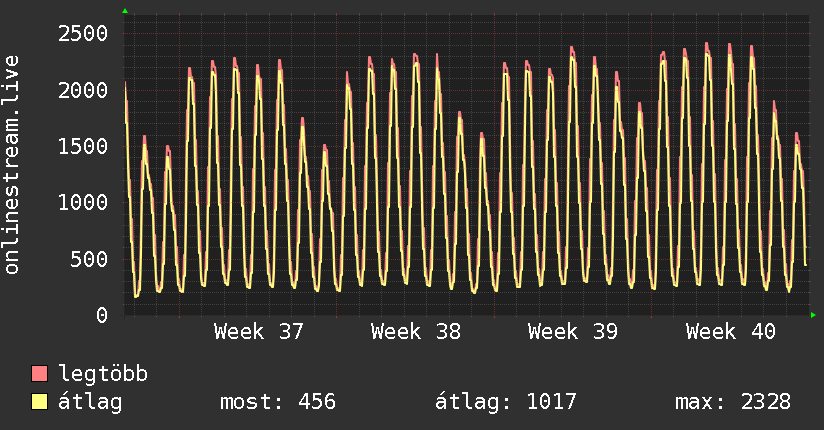Click the green arrow at x-axis end
Screen dimensions: 824x430
[x=813, y=315]
